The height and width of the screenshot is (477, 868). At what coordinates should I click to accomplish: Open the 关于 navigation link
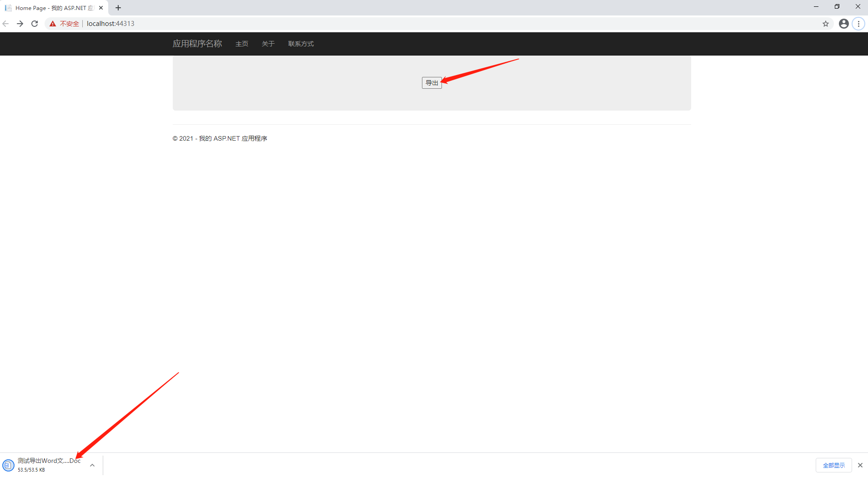click(x=268, y=44)
